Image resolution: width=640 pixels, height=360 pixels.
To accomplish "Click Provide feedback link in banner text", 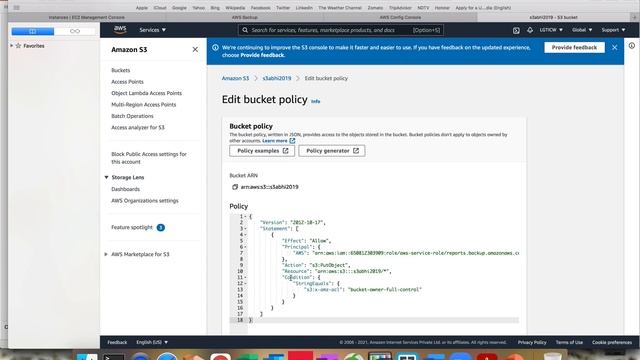I will pyautogui.click(x=262, y=55).
